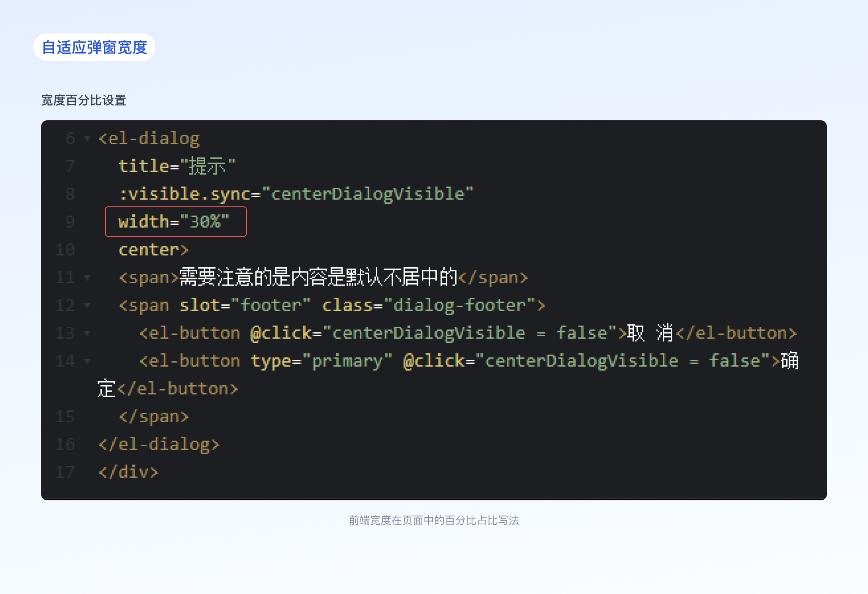Screen dimensions: 868x594
Task: Collapse the fold arrow on line 13
Action: 87,333
